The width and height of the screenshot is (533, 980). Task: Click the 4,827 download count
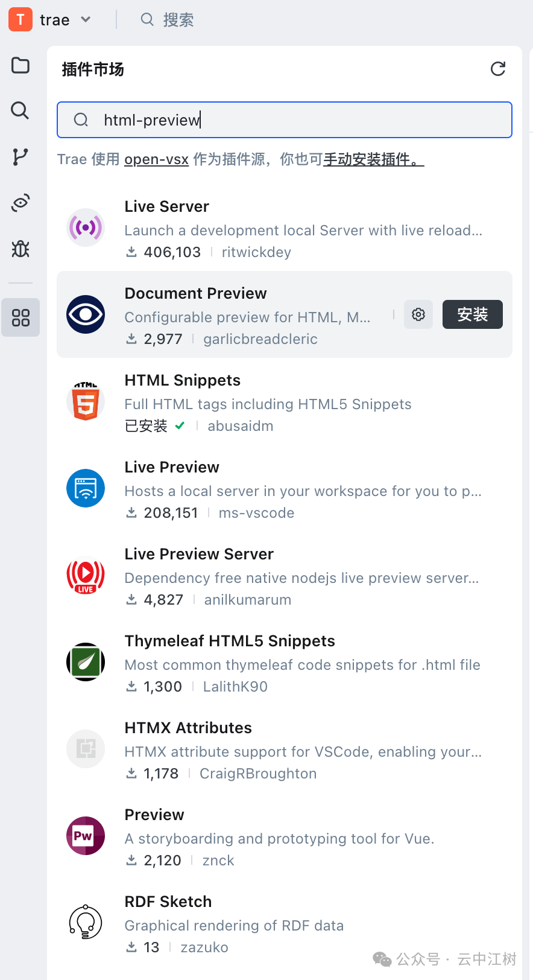point(163,600)
